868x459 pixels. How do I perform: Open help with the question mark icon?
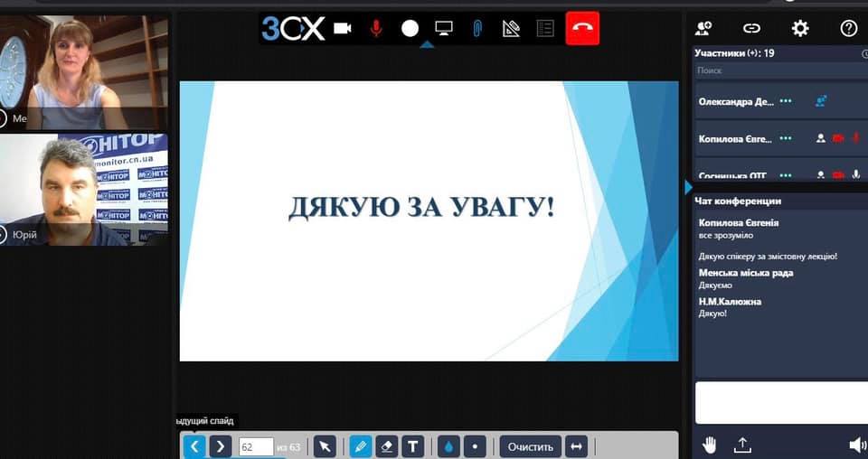[848, 28]
